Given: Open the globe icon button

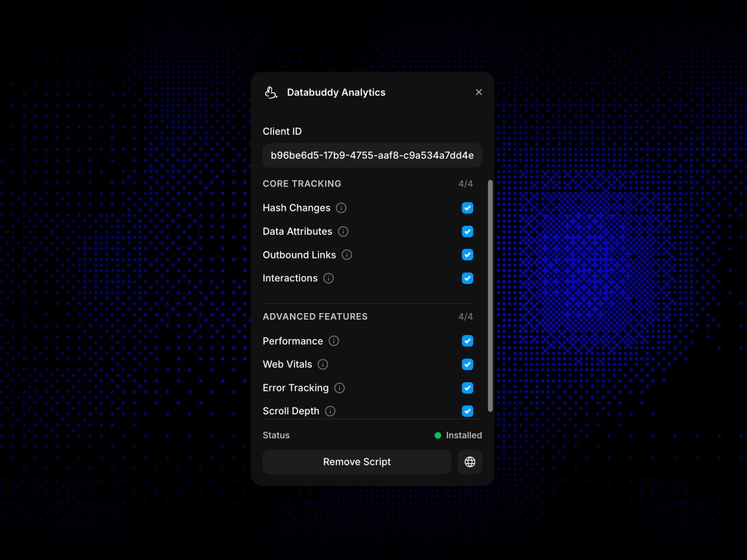Looking at the screenshot, I should pyautogui.click(x=470, y=462).
